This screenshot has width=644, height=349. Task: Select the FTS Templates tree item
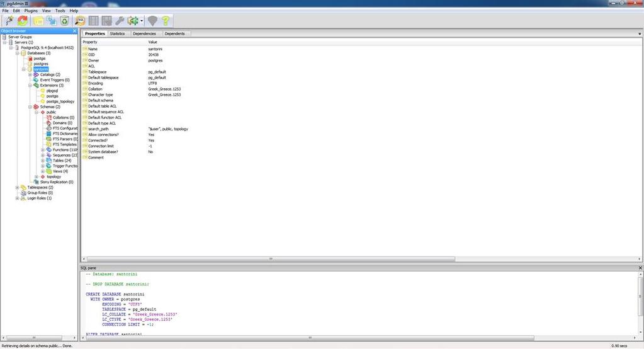[65, 145]
